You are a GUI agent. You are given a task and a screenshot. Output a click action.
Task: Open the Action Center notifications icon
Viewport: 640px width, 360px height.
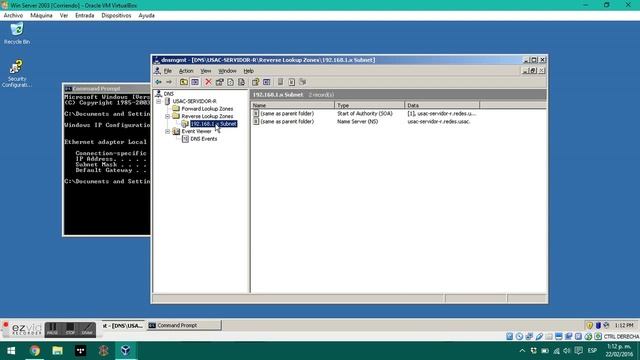pos(578,351)
